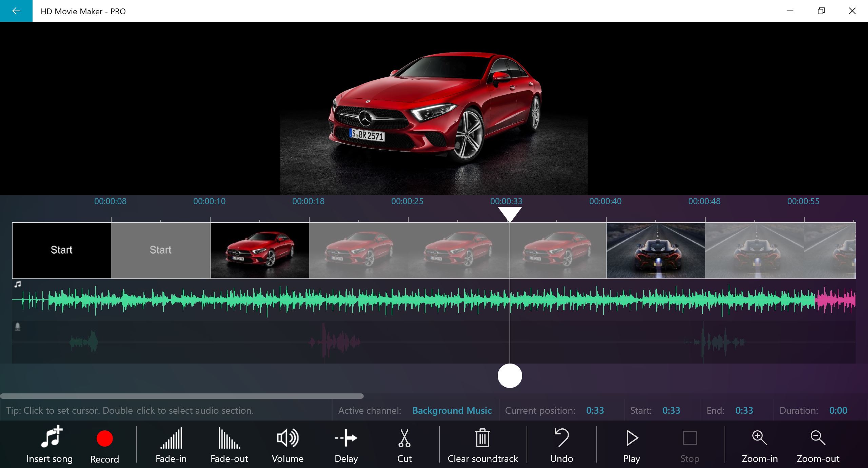This screenshot has height=468, width=868.
Task: Click the 00:00:08 timeline label
Action: click(110, 201)
